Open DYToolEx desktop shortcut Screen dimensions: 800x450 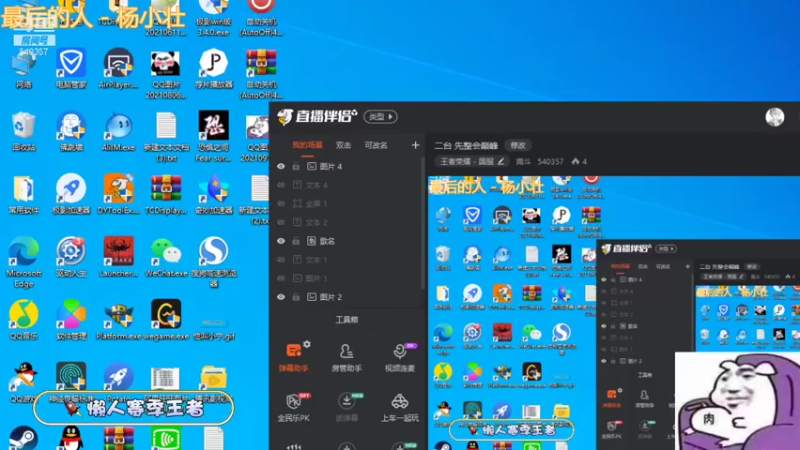point(118,194)
